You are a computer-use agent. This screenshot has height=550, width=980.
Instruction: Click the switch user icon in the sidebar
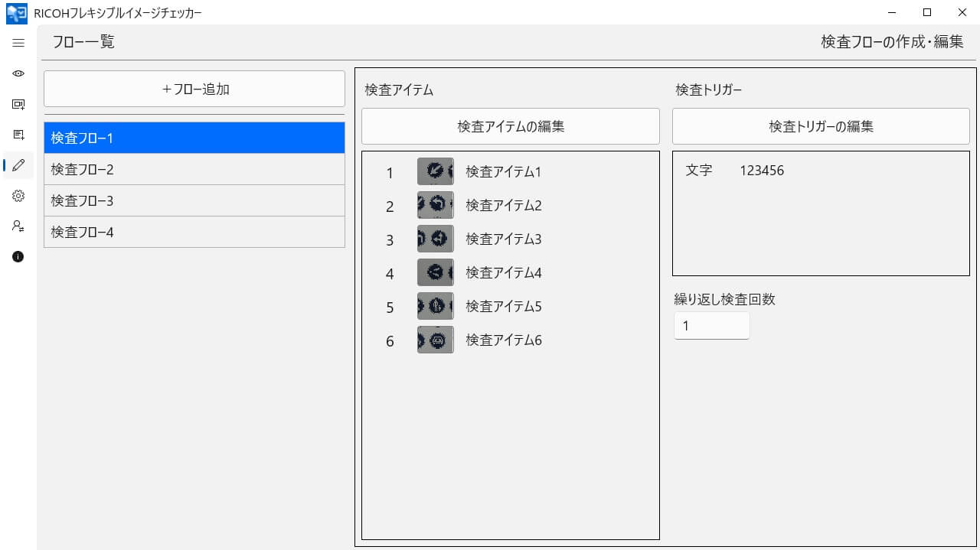pyautogui.click(x=18, y=226)
